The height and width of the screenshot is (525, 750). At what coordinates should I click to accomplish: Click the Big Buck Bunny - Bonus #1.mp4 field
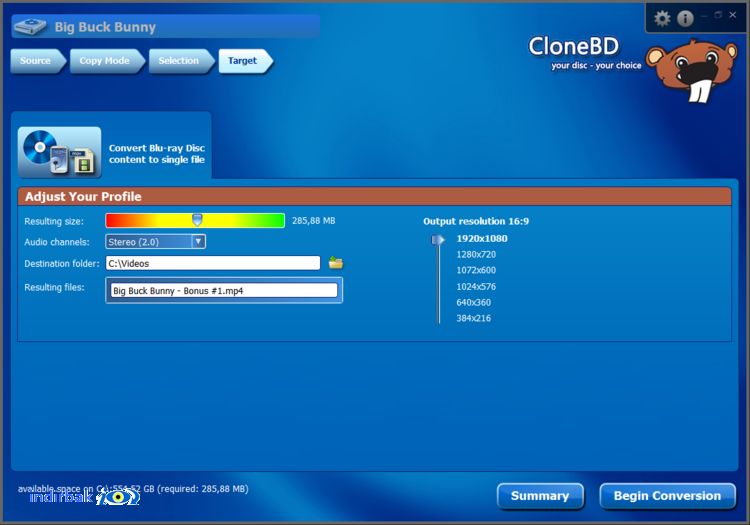pos(224,290)
